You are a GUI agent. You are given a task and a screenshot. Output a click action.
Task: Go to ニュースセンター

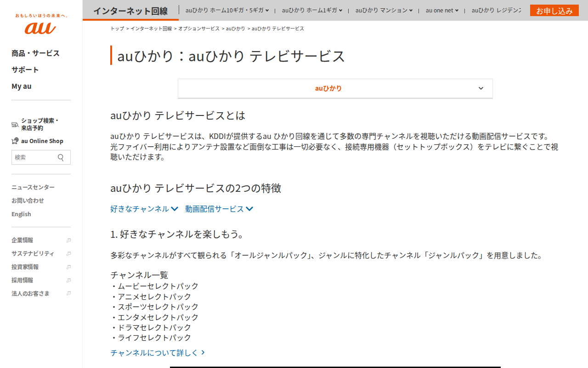point(33,187)
